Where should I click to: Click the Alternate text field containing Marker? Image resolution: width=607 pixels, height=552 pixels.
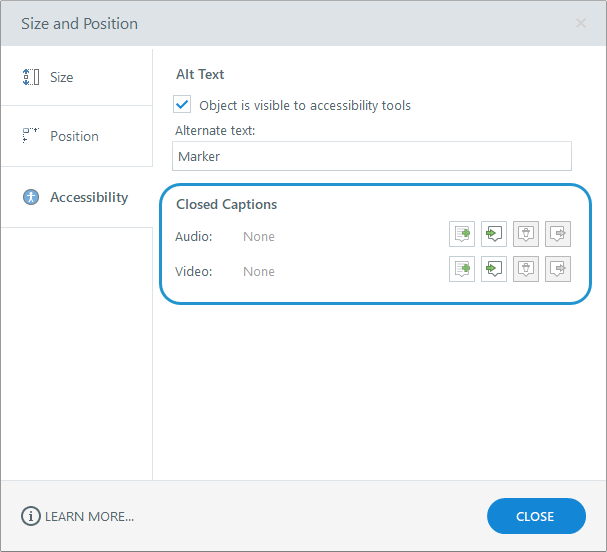(372, 156)
